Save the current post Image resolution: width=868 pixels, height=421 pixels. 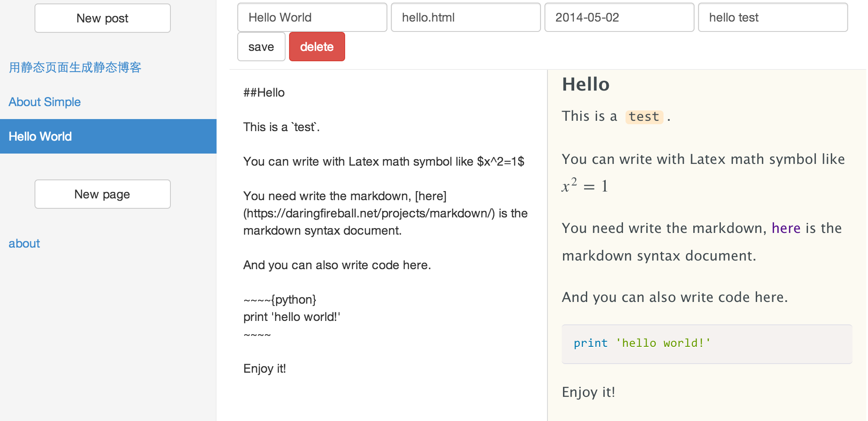pos(261,47)
